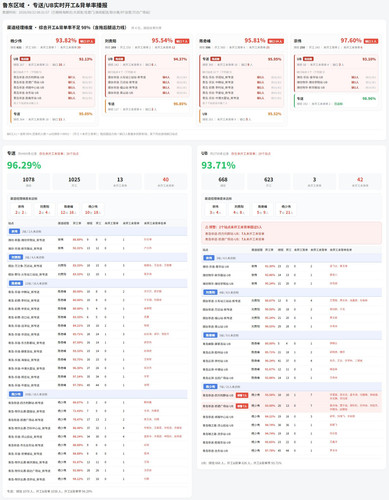389x500 pixels.
Task: Click the page title 鲁东区域 专送/UB实时开工&背单率播报
Action: (55, 5)
